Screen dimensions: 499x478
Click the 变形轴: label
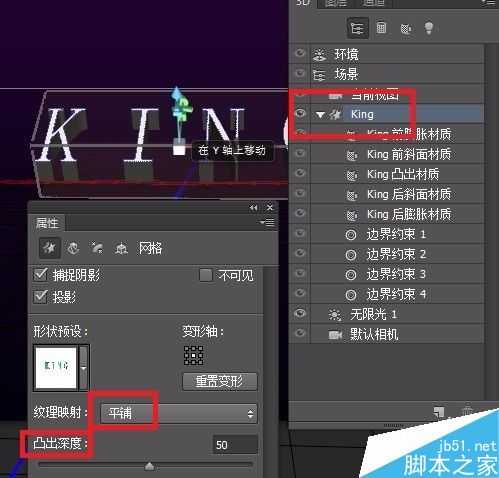click(203, 332)
